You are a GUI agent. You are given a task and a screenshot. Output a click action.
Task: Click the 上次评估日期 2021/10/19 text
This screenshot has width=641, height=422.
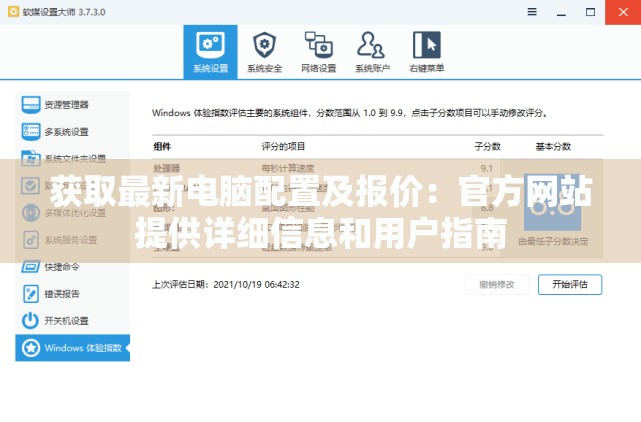coord(226,284)
